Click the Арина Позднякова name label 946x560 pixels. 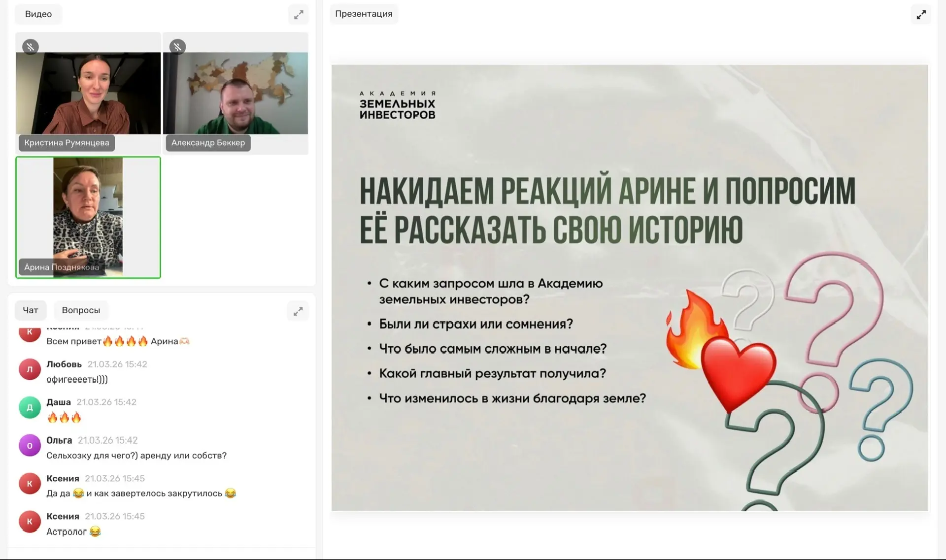(62, 267)
